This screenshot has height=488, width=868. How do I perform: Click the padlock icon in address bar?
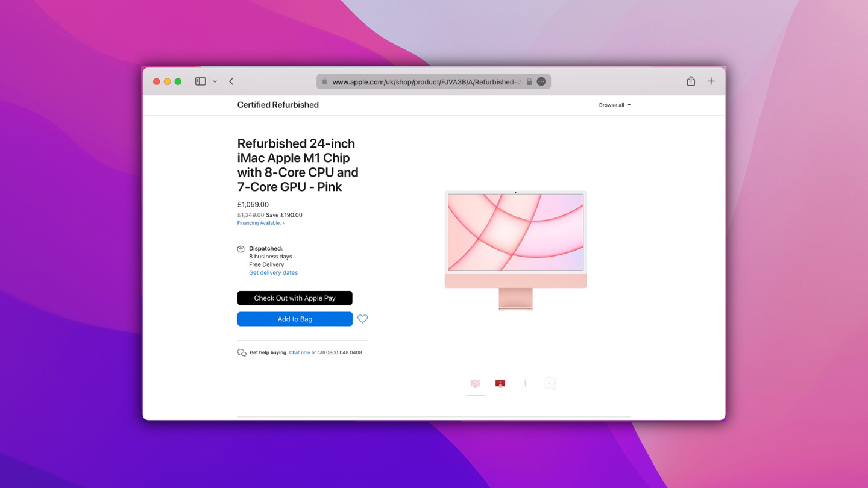click(x=529, y=81)
